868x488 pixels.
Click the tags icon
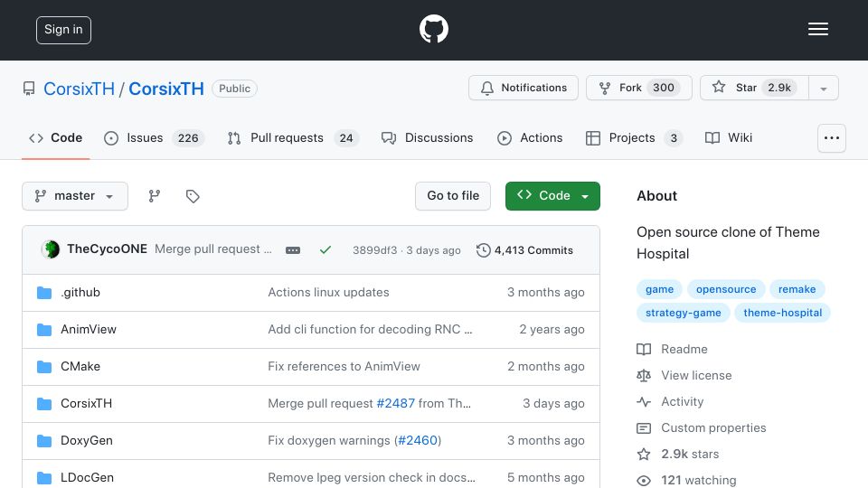(193, 196)
